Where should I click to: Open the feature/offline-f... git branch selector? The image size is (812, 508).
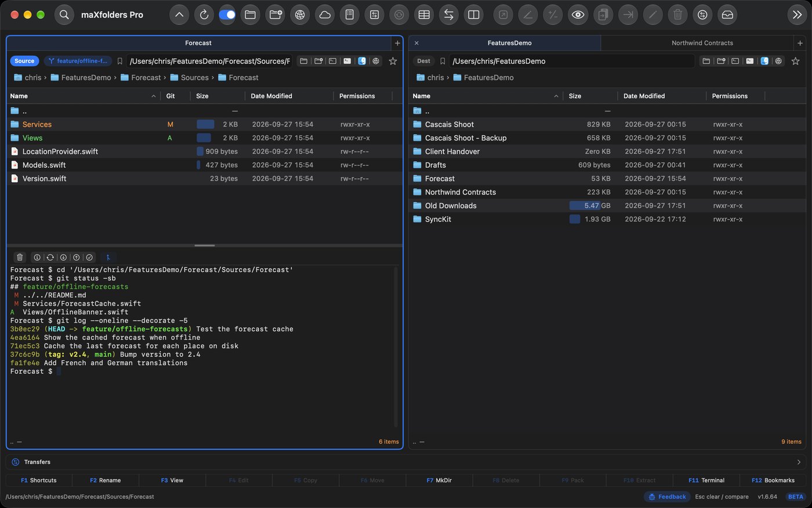(x=78, y=61)
